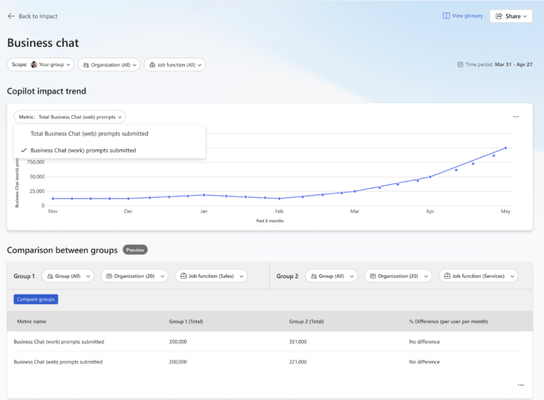This screenshot has height=400, width=544.
Task: Click the calendar icon by Time period
Action: pos(460,64)
